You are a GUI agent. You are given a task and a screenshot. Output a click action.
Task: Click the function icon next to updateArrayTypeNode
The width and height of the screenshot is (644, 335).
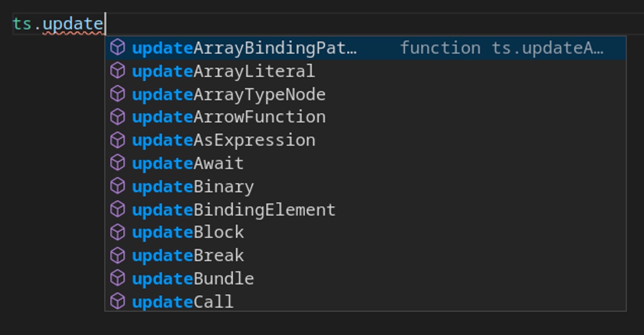coord(117,94)
